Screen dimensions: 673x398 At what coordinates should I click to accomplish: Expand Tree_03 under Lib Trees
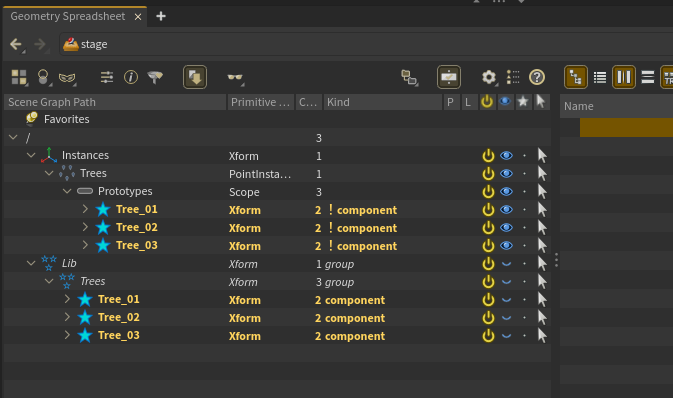(x=67, y=335)
